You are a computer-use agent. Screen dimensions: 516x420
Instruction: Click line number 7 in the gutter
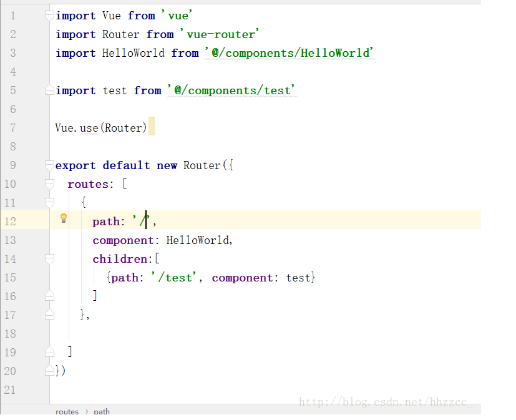pyautogui.click(x=13, y=128)
